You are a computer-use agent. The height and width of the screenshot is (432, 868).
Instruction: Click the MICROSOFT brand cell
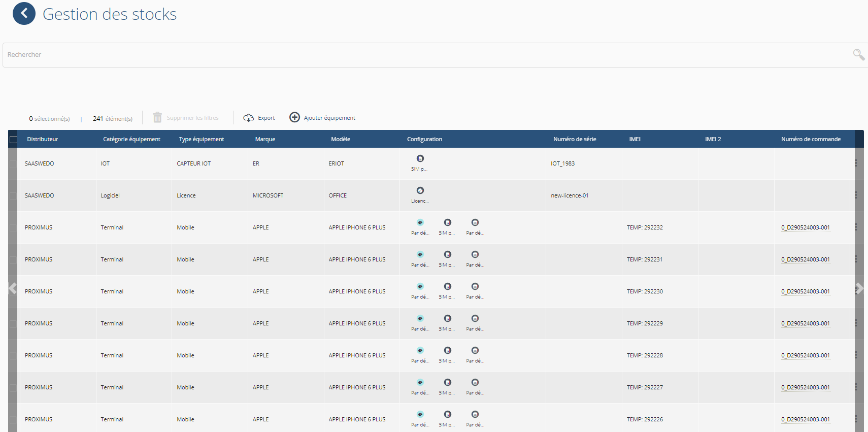268,195
